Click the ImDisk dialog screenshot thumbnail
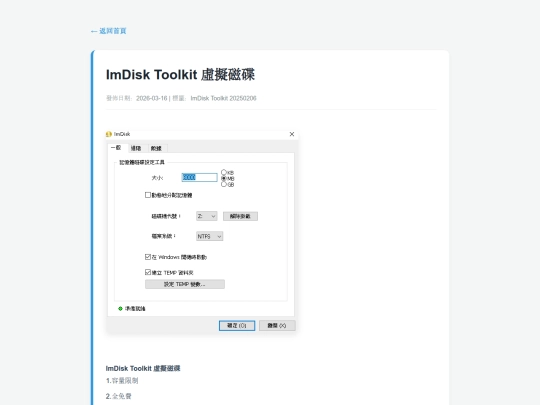 coord(202,232)
